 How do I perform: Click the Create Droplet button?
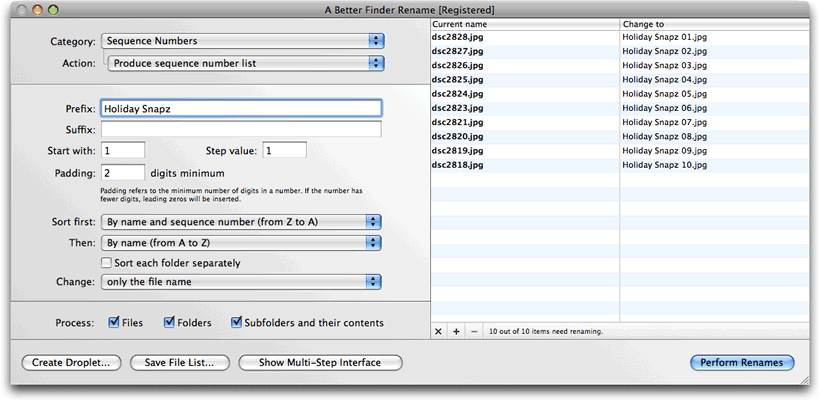[71, 362]
